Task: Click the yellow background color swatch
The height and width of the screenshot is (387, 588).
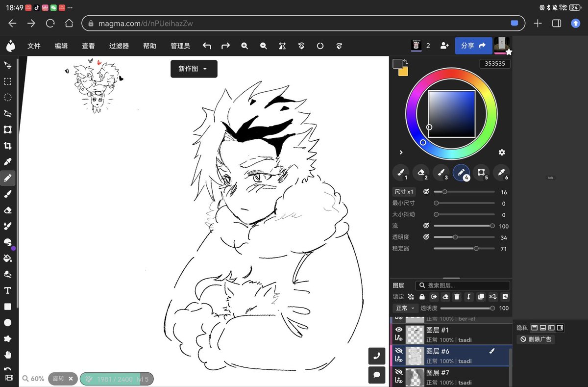Action: click(404, 72)
